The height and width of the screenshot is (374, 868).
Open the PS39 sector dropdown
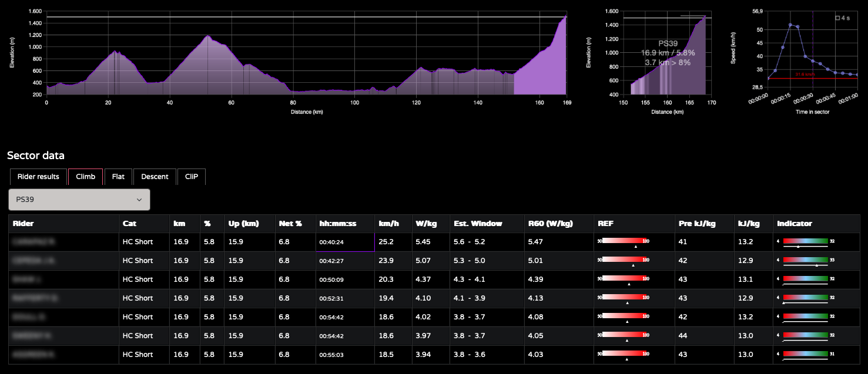(79, 200)
